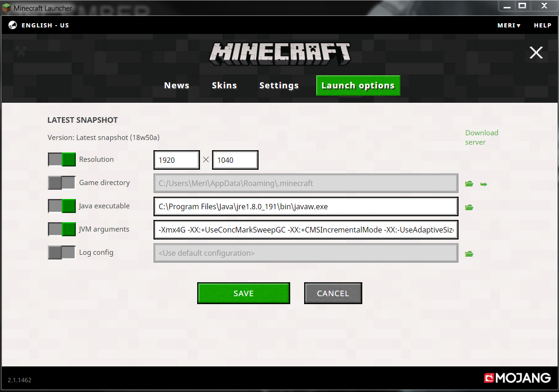Switch to the News tab
Image resolution: width=559 pixels, height=392 pixels.
pos(177,86)
